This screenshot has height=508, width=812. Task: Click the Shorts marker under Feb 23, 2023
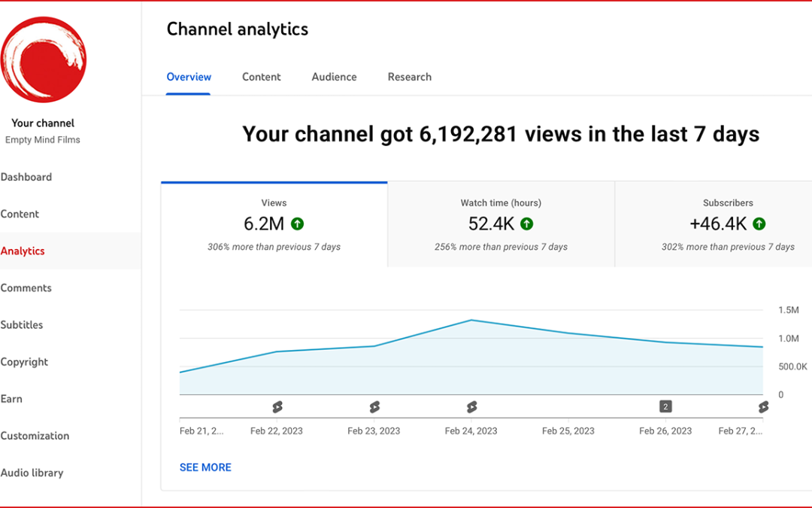pos(374,407)
